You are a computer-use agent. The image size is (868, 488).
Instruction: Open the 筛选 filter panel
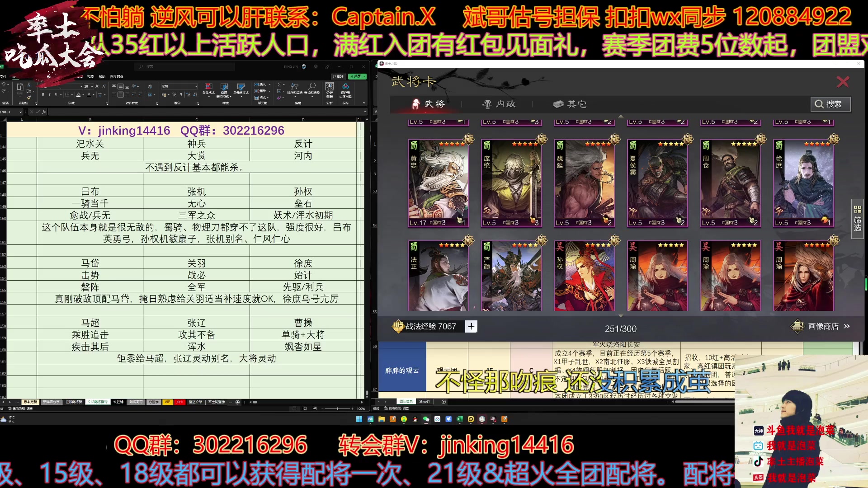pyautogui.click(x=857, y=219)
